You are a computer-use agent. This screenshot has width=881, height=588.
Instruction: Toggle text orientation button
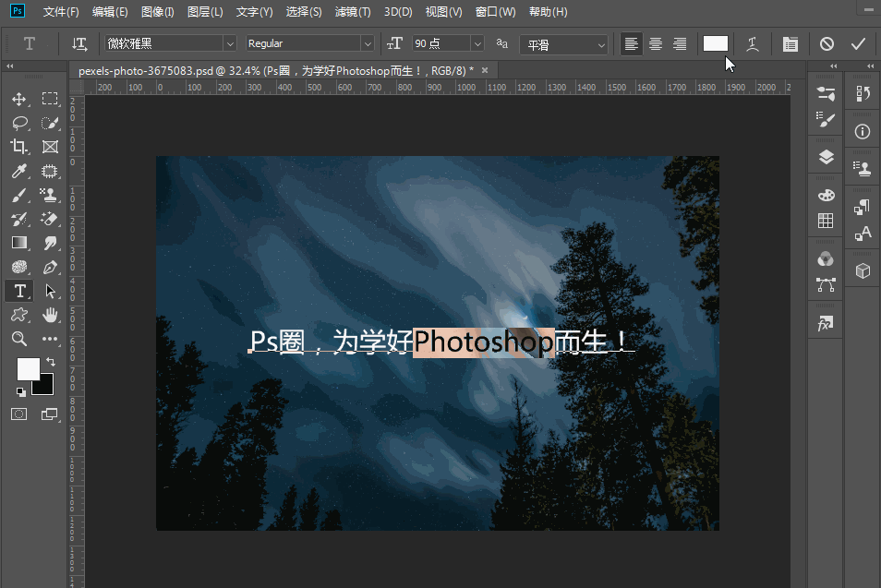pyautogui.click(x=79, y=43)
